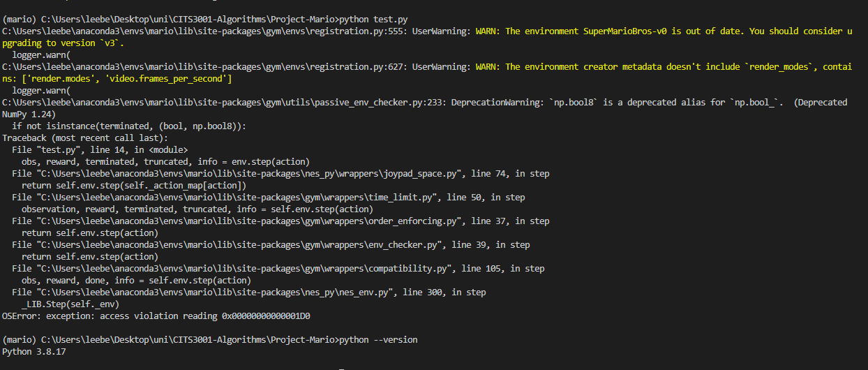Click the "Python 3.8.17" output line
The width and height of the screenshot is (868, 370).
click(x=32, y=352)
